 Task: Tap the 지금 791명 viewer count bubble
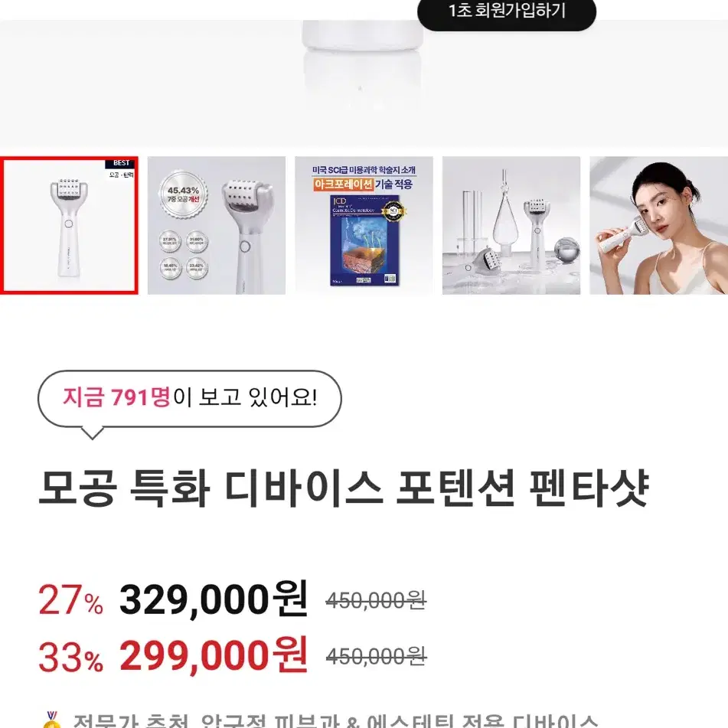pyautogui.click(x=189, y=400)
